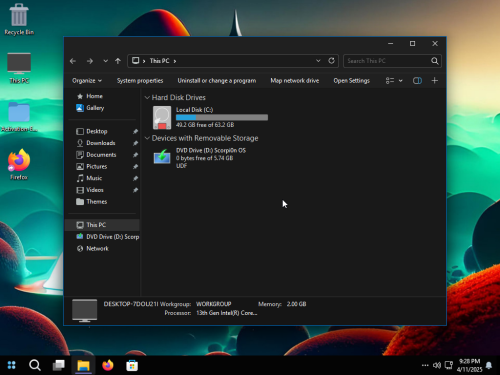Open the Organize menu

(87, 81)
